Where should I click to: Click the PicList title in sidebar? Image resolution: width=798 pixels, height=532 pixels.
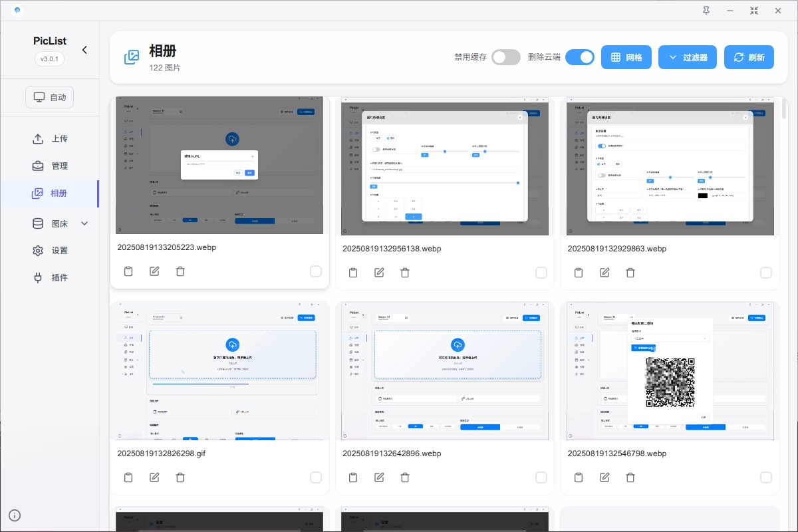coord(50,41)
